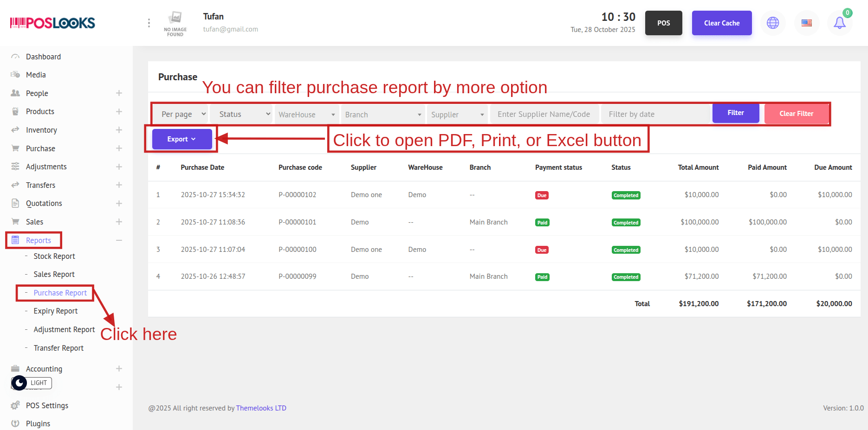Open the globe language icon
868x430 pixels.
(x=773, y=23)
